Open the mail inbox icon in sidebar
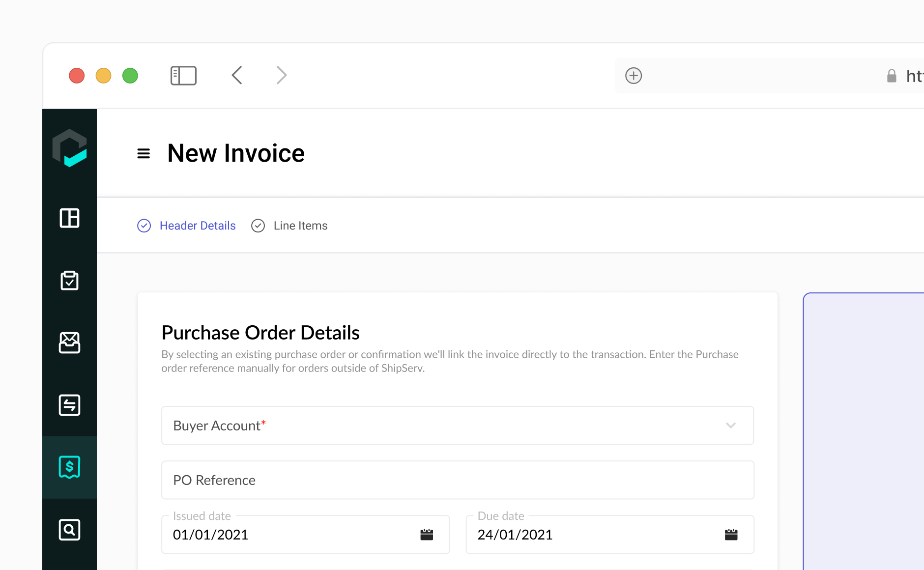The image size is (924, 570). [69, 343]
